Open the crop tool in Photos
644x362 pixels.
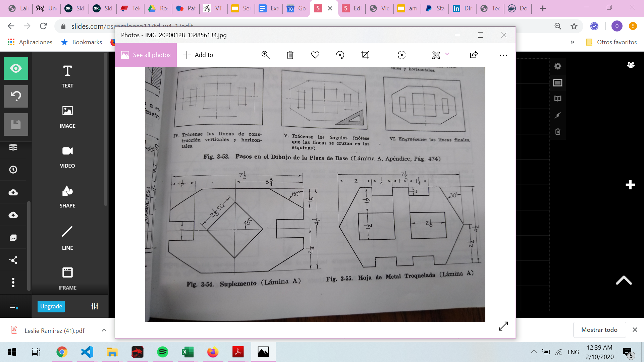point(365,55)
